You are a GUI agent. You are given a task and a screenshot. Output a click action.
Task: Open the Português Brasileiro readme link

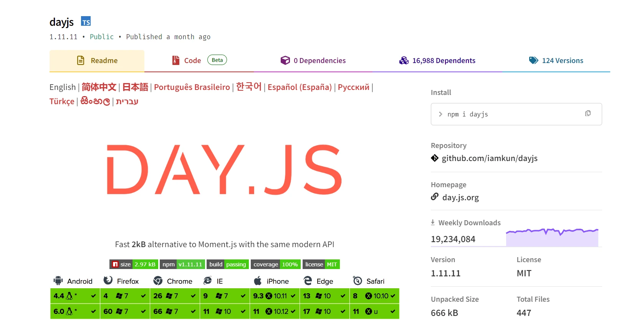point(192,87)
